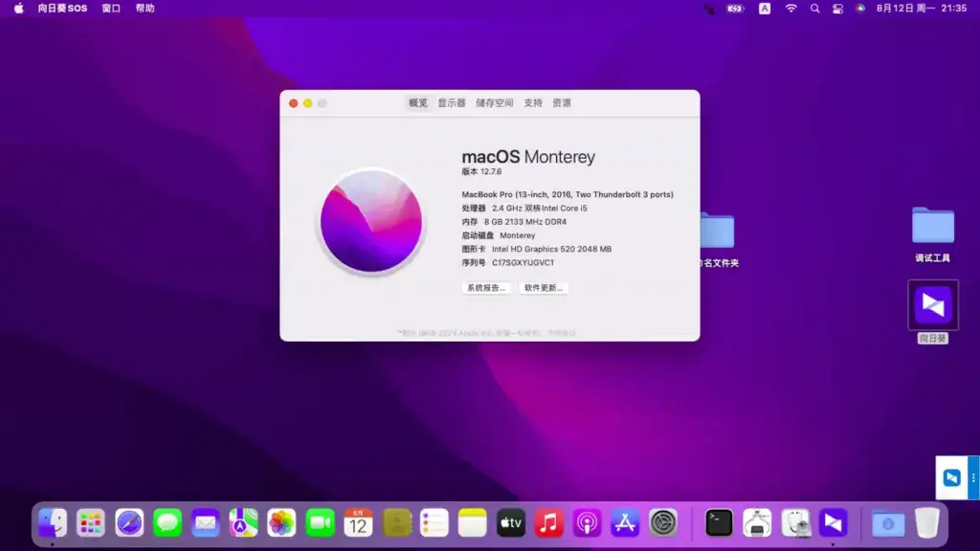980x551 pixels.
Task: Open the 向日葵 desktop app icon
Action: pos(933,305)
